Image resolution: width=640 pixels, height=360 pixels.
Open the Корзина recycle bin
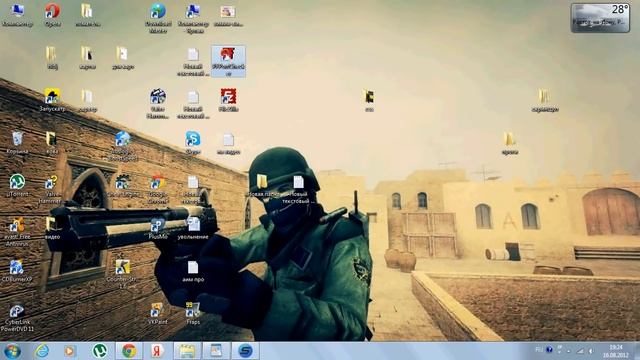click(17, 143)
